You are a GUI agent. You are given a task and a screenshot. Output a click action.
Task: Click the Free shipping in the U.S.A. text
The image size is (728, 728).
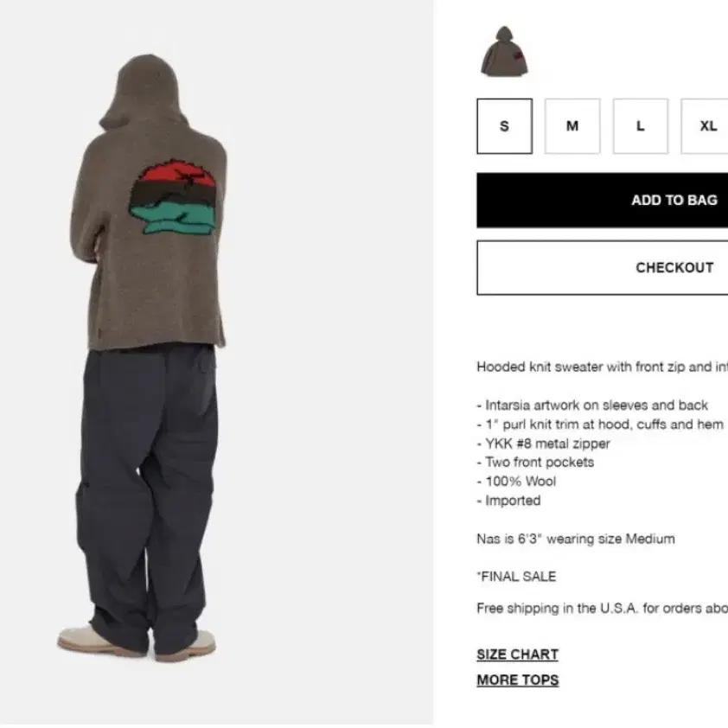[x=602, y=608]
